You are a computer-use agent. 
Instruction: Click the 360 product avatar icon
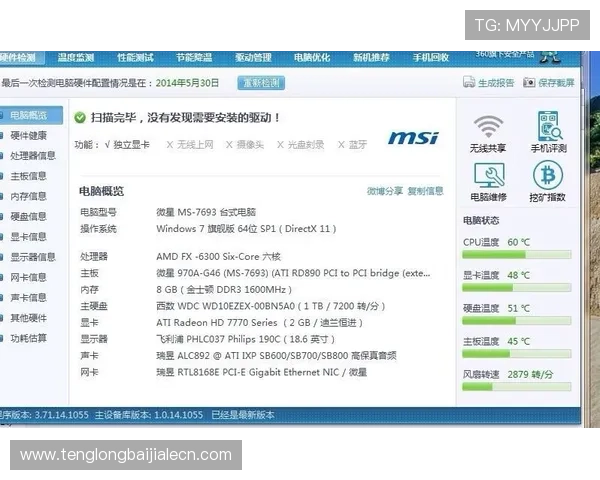(550, 57)
